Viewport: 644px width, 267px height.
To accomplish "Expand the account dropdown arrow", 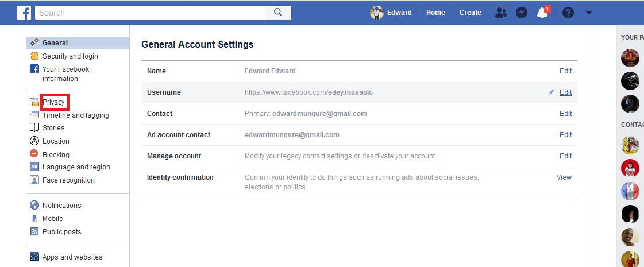I will (588, 13).
